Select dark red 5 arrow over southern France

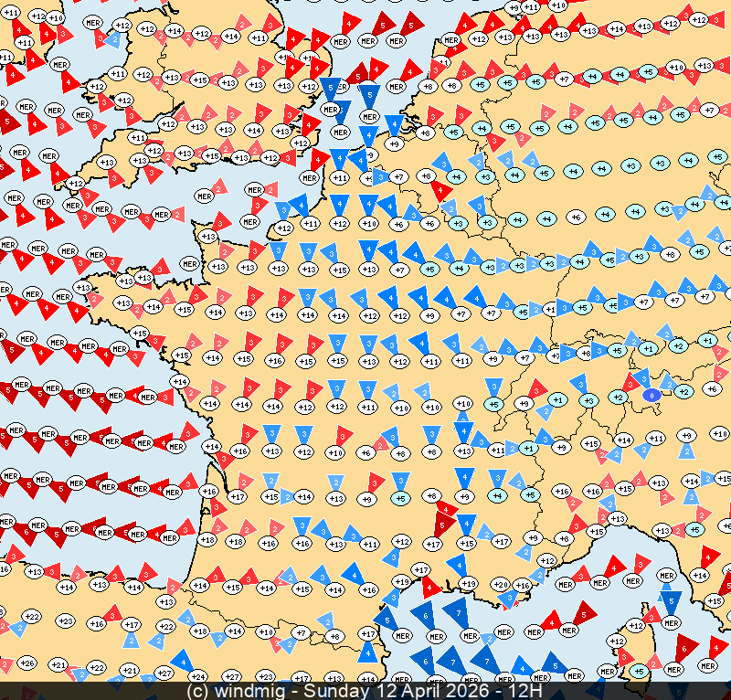coord(444,523)
